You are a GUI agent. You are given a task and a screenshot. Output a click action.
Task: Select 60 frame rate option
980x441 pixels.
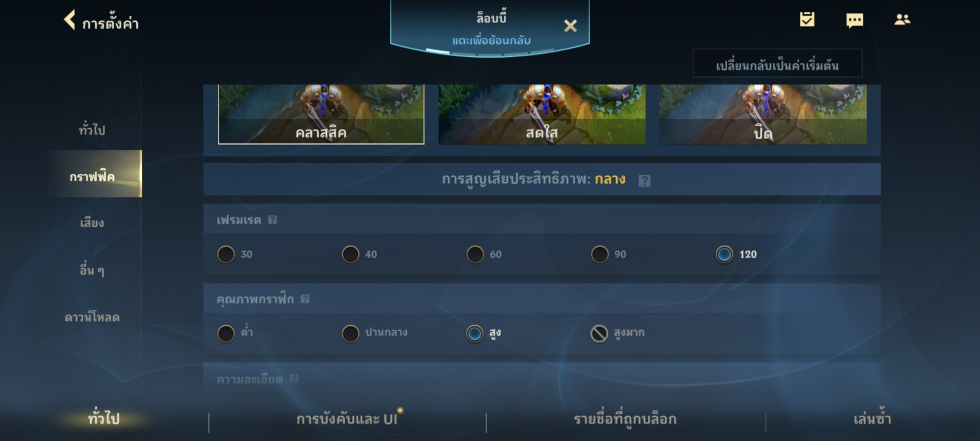[475, 254]
